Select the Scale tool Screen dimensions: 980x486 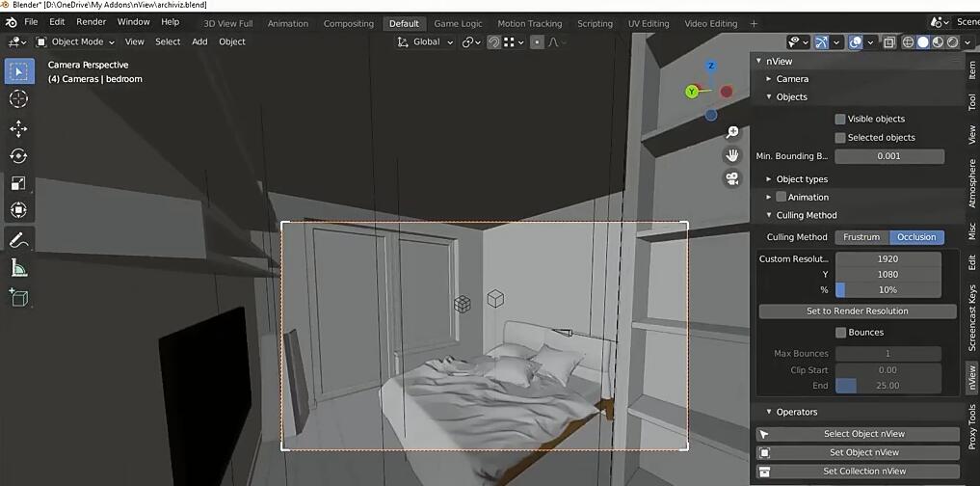coord(18,182)
